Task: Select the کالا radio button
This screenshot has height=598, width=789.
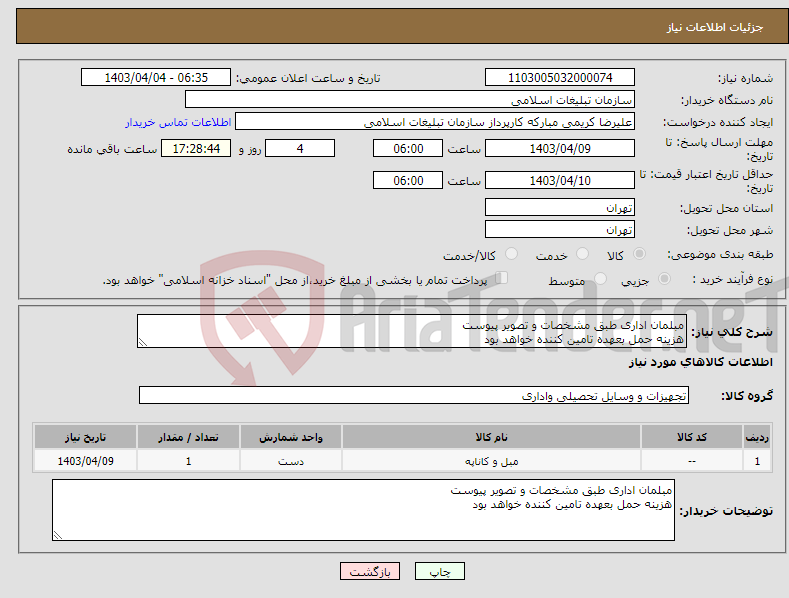Action: pyautogui.click(x=639, y=254)
